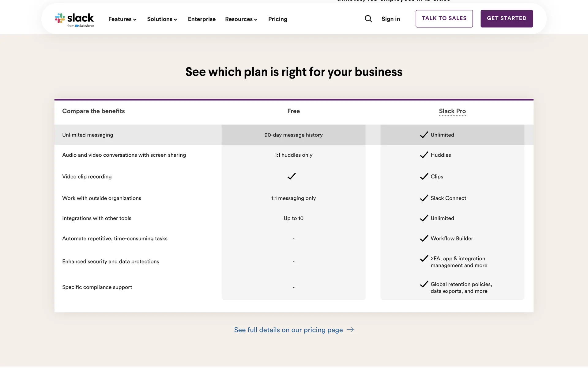
Task: Open the Slack Pro column header link
Action: click(452, 111)
